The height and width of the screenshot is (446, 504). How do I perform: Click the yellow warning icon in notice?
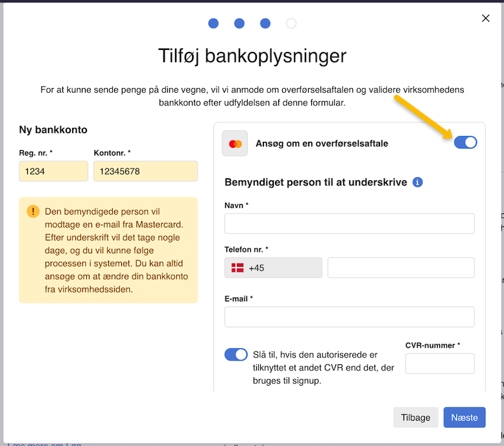pos(33,212)
